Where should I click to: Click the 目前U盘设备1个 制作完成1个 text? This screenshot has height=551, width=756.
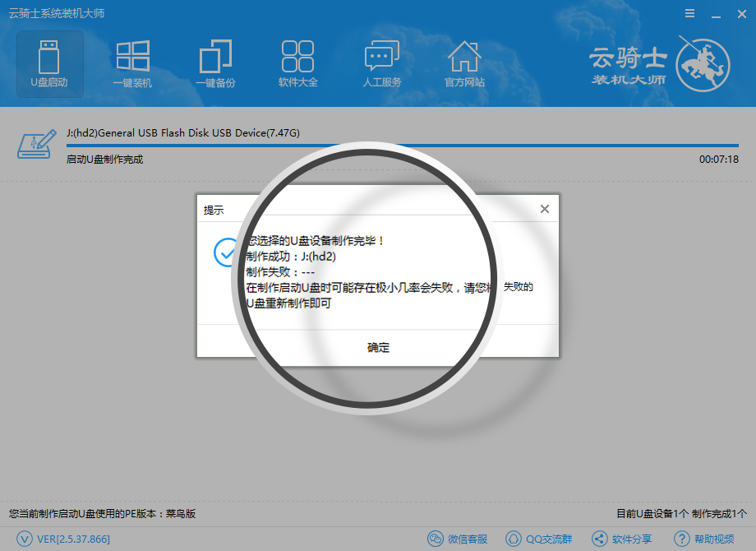coord(682,514)
